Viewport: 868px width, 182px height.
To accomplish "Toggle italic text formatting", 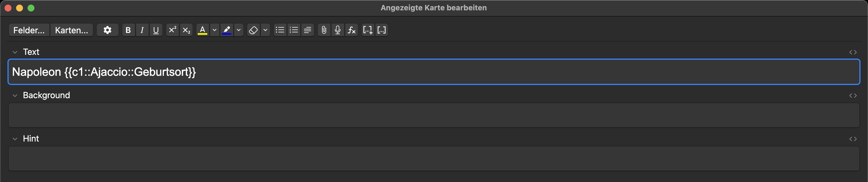I will point(142,30).
